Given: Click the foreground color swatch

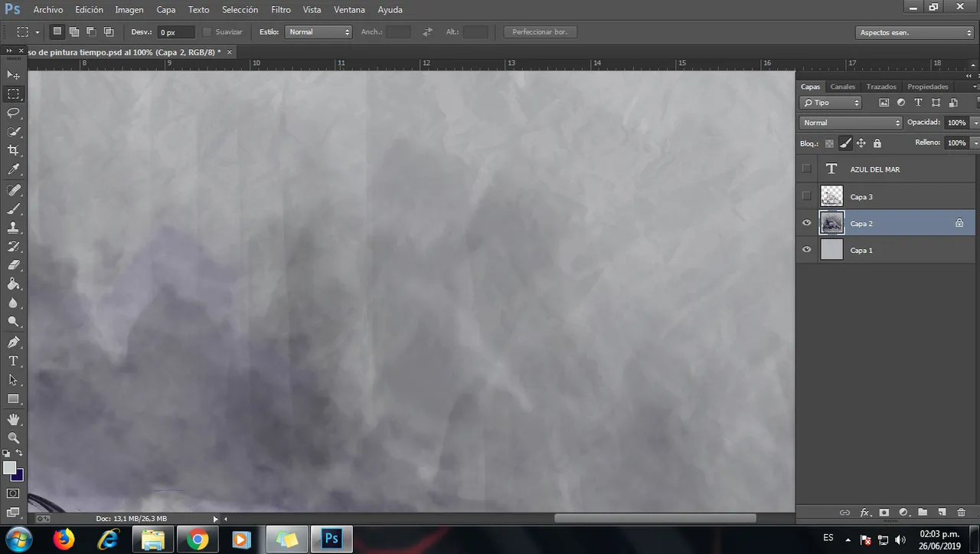Looking at the screenshot, I should (9, 467).
